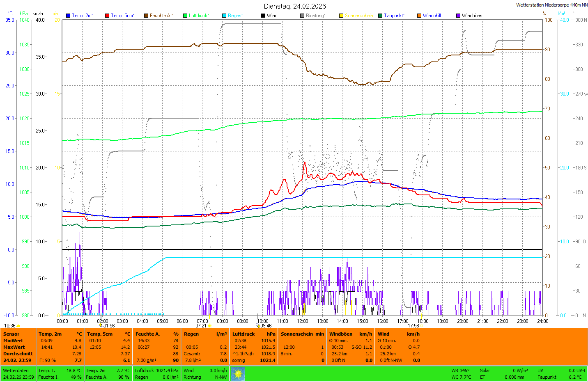Click the sun marker beside 10:36
Screen dimensions: 588x382
coord(18,326)
